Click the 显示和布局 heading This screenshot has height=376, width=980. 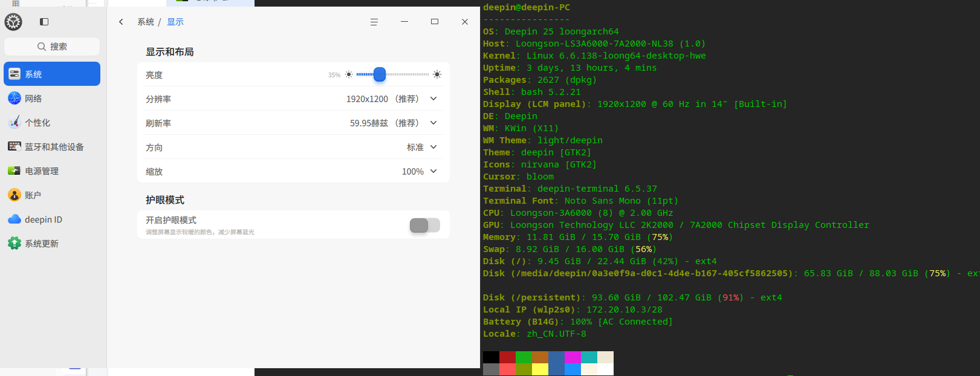point(170,52)
